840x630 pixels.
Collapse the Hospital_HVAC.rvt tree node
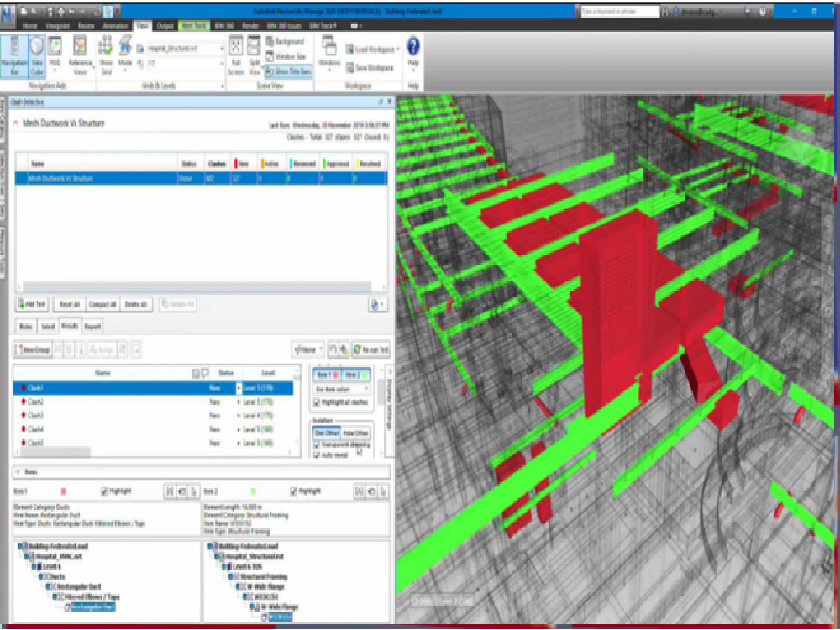[26, 557]
